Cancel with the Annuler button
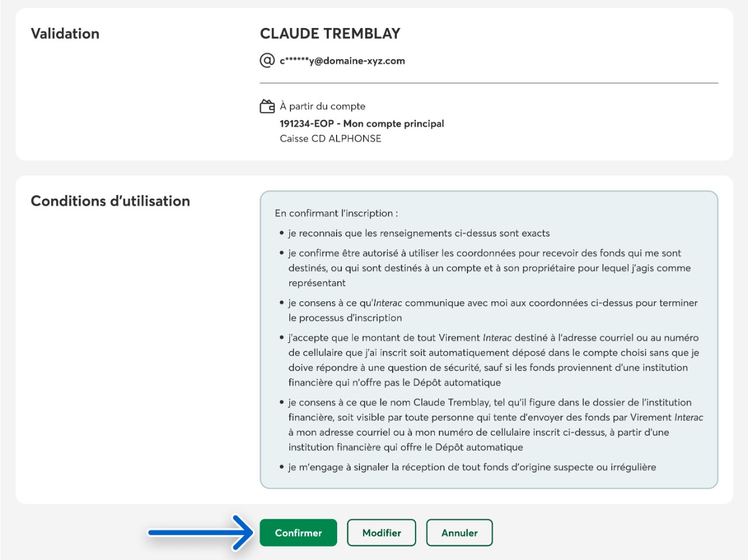 click(459, 533)
